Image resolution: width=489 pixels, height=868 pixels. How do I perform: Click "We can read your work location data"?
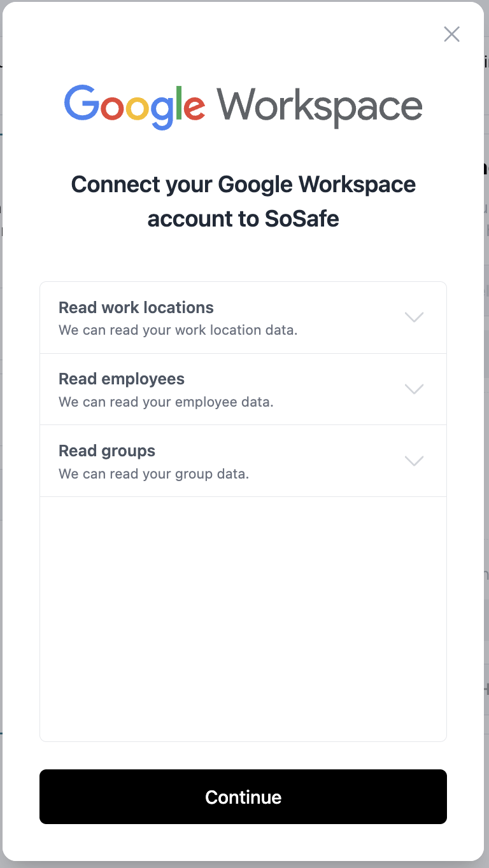pyautogui.click(x=178, y=331)
